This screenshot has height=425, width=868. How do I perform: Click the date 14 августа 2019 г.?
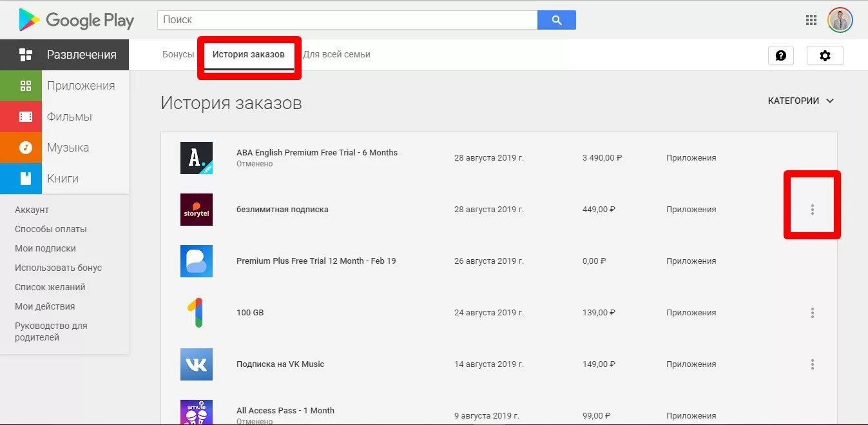click(x=489, y=364)
